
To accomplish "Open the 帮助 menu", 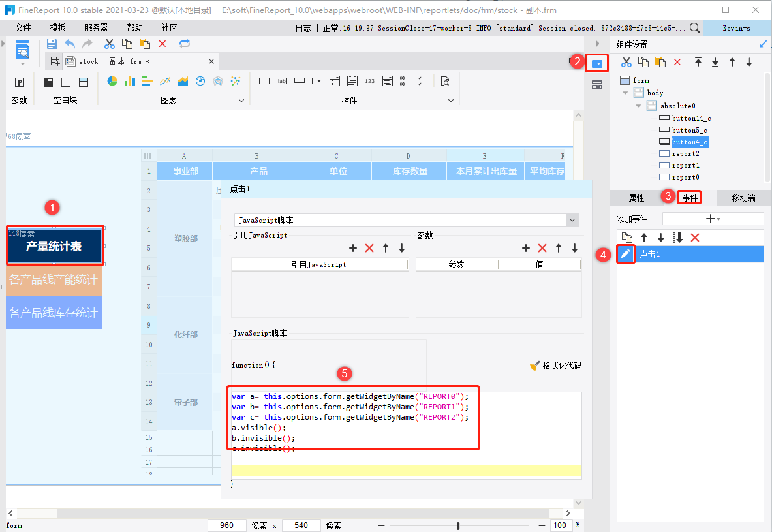I will 134,27.
